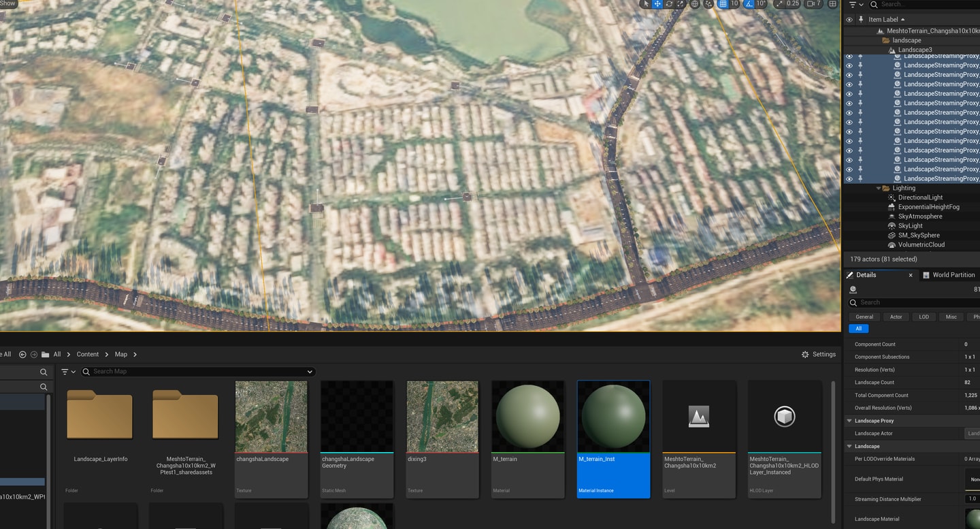Click the pin column header in Outliner
The width and height of the screenshot is (980, 529).
tap(861, 20)
